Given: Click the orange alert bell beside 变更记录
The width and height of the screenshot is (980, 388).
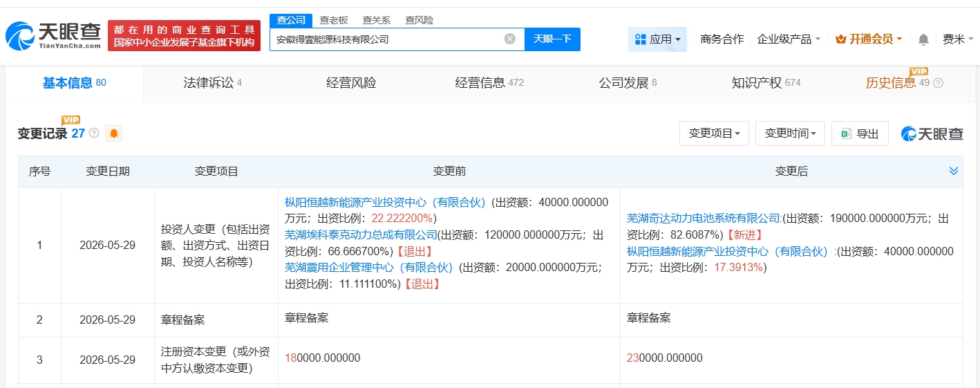Looking at the screenshot, I should [113, 133].
